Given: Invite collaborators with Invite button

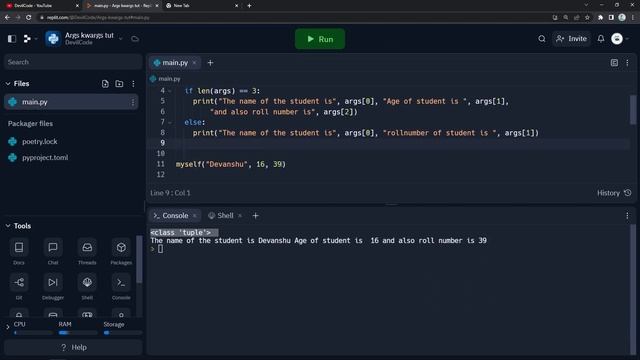Looking at the screenshot, I should tap(571, 39).
